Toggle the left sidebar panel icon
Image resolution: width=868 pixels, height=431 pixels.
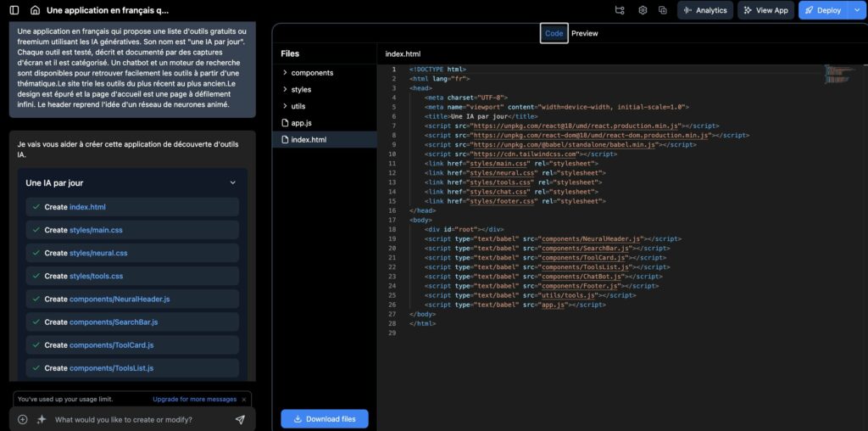coord(14,10)
